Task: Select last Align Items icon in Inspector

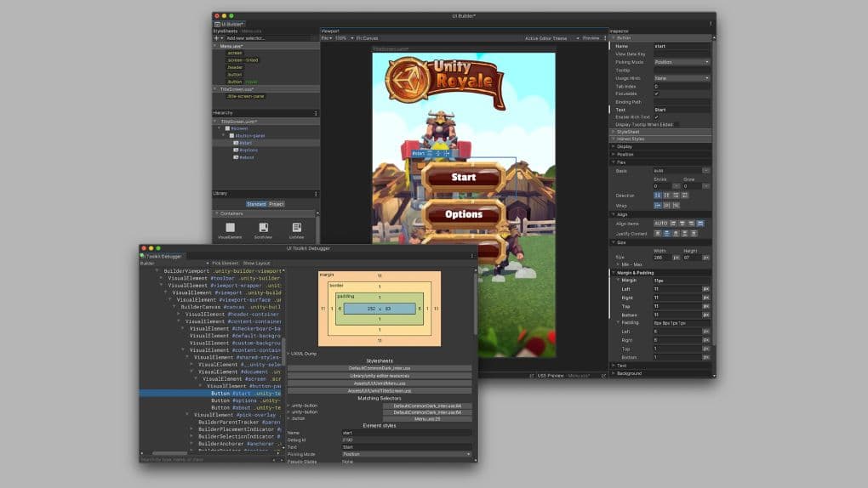Action: (700, 224)
